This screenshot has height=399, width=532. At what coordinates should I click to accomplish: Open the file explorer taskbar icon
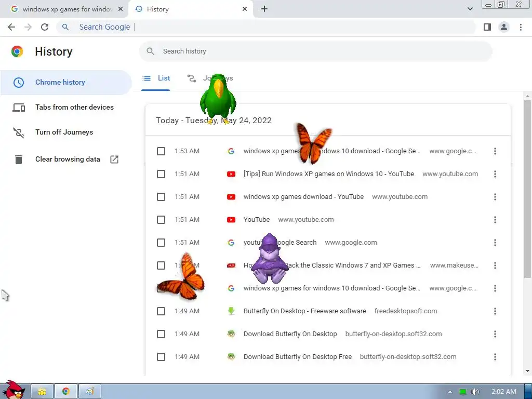42,392
